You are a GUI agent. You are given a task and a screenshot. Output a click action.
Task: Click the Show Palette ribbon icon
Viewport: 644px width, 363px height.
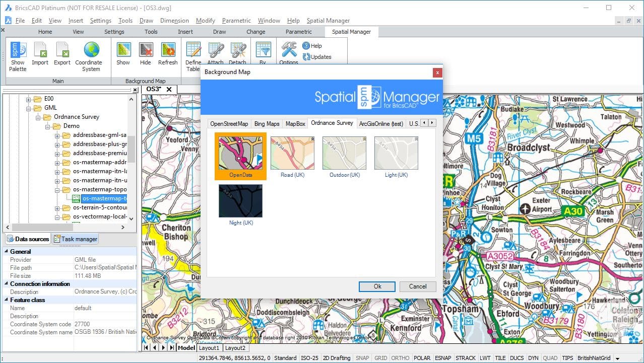(18, 49)
